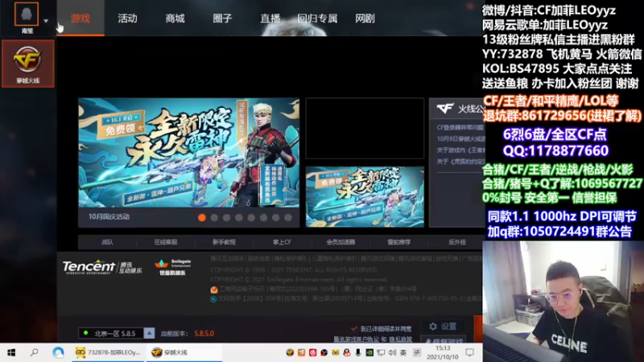
Task: Toggle the 英 input language indicator
Action: (x=403, y=352)
